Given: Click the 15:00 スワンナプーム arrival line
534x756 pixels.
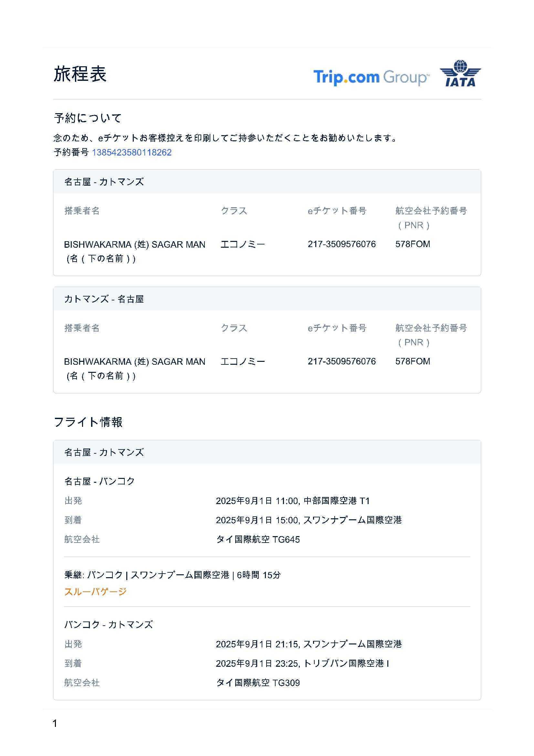Looking at the screenshot, I should [x=308, y=520].
